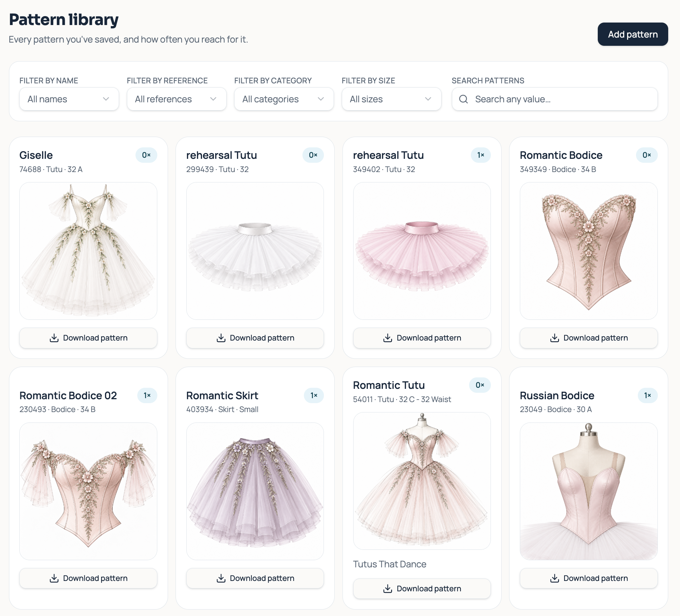The height and width of the screenshot is (616, 680).
Task: Open the pink rehearsal Tutu thumbnail
Action: tap(422, 251)
